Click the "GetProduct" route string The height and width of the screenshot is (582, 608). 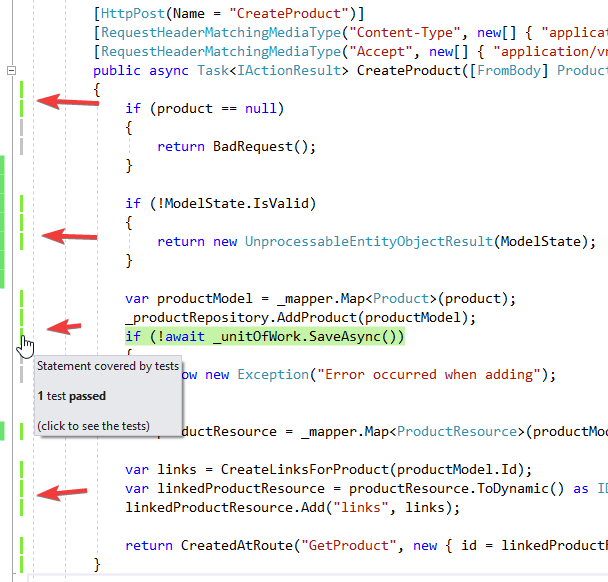tap(349, 546)
